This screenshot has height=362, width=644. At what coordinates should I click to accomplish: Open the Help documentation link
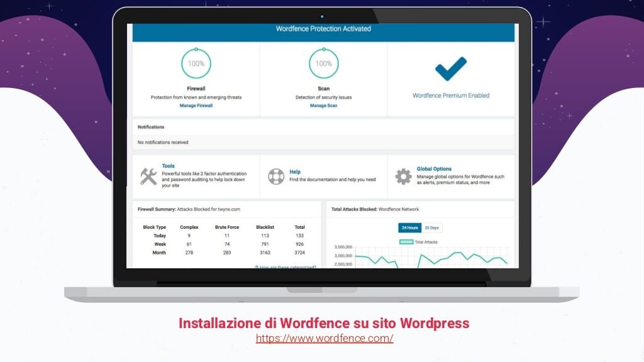pos(295,172)
